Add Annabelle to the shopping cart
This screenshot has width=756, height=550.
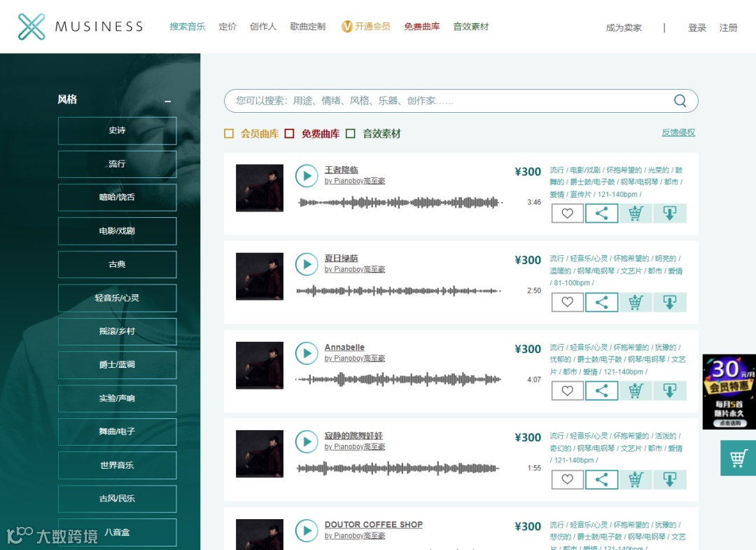(x=636, y=391)
